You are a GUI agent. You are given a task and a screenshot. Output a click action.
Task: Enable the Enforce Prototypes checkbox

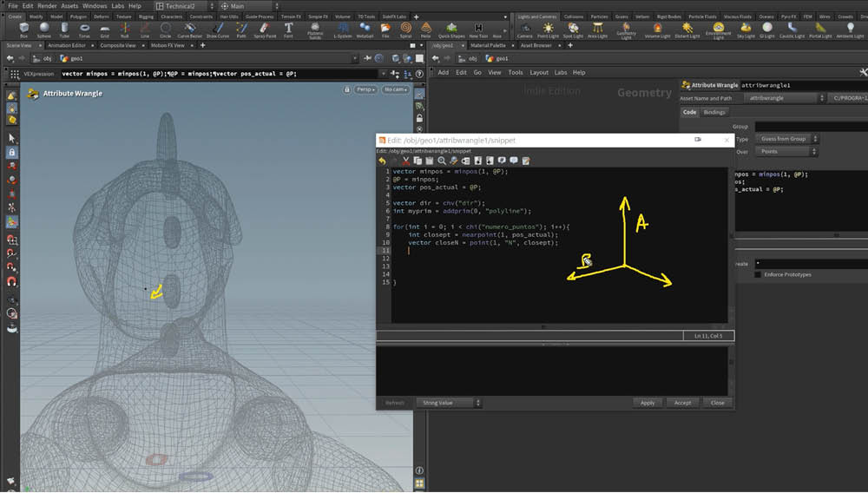(757, 274)
